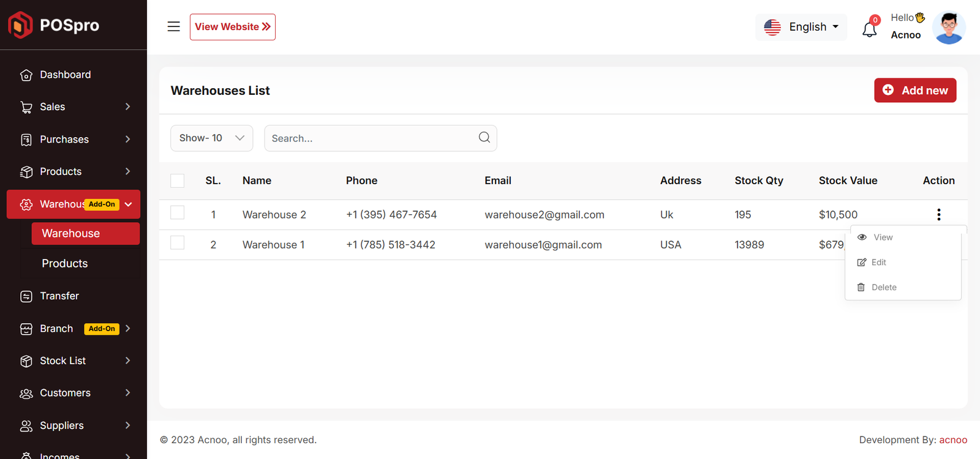Click the hamburger menu icon

pyautogui.click(x=173, y=26)
